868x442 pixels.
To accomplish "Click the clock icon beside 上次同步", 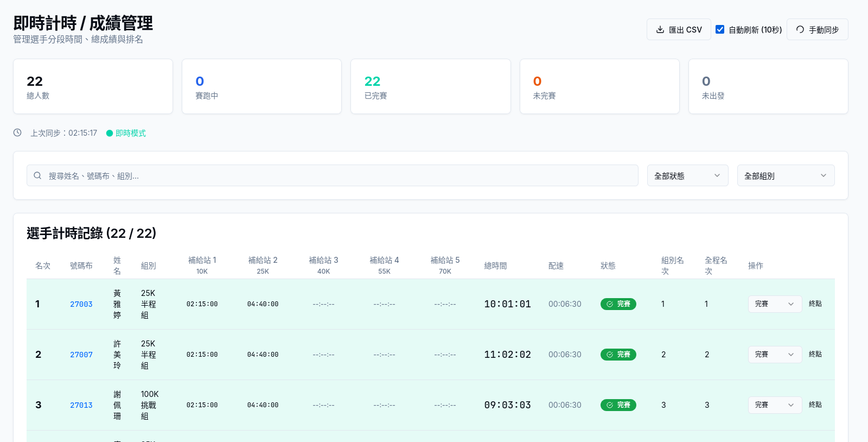I will pos(17,132).
